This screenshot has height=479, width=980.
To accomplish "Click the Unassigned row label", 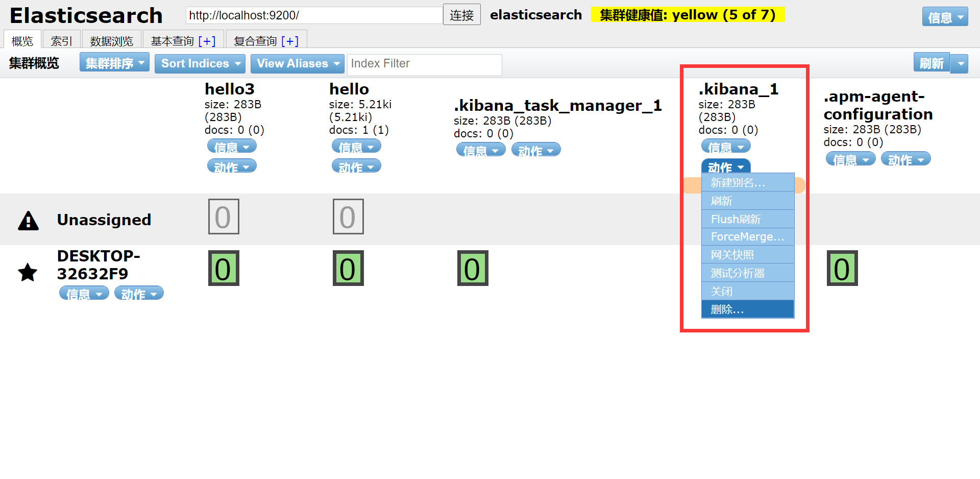I will pyautogui.click(x=104, y=220).
